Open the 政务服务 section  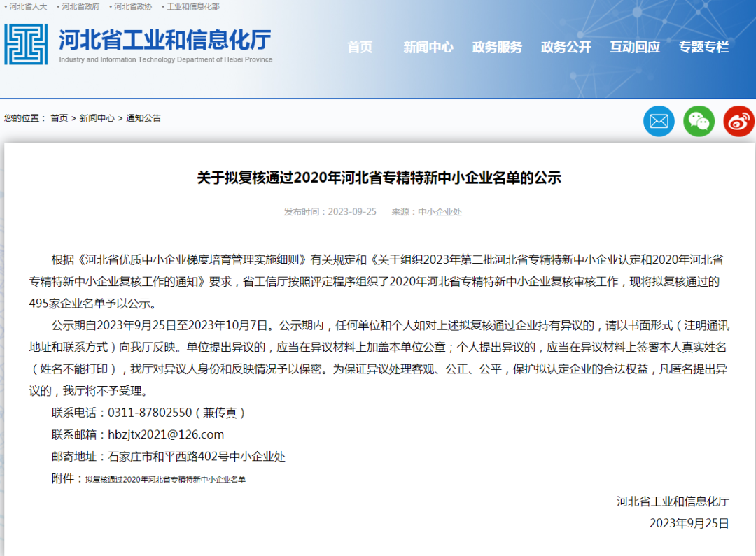pyautogui.click(x=497, y=48)
